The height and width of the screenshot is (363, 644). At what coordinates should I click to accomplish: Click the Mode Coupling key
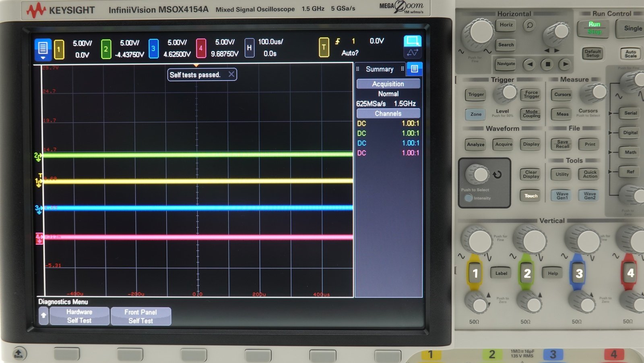click(x=531, y=114)
